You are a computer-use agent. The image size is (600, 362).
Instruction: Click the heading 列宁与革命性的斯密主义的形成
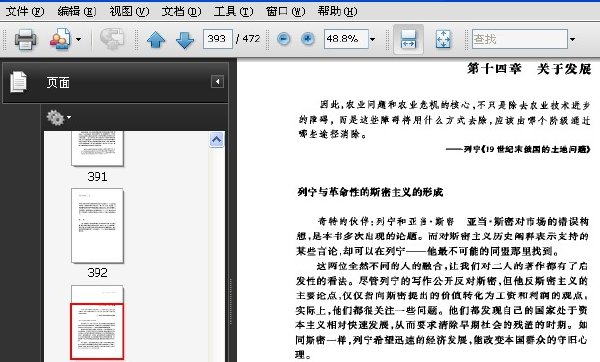(x=370, y=192)
